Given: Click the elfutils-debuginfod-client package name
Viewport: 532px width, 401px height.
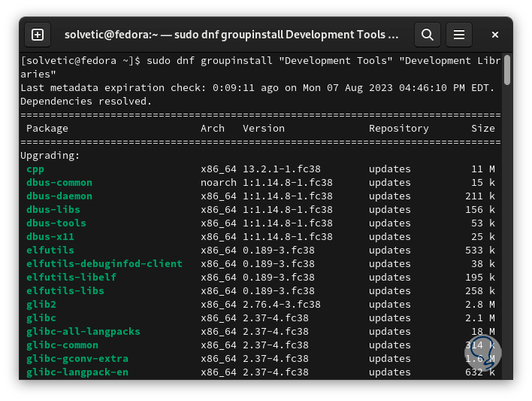Looking at the screenshot, I should (x=104, y=264).
